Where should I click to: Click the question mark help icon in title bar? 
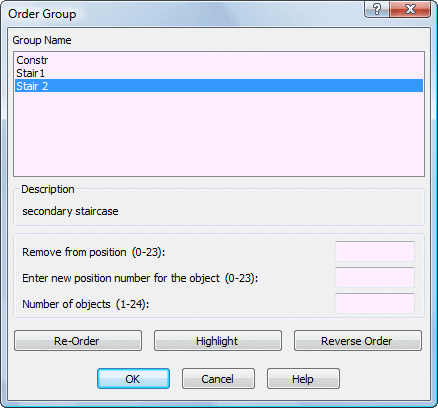pyautogui.click(x=377, y=9)
